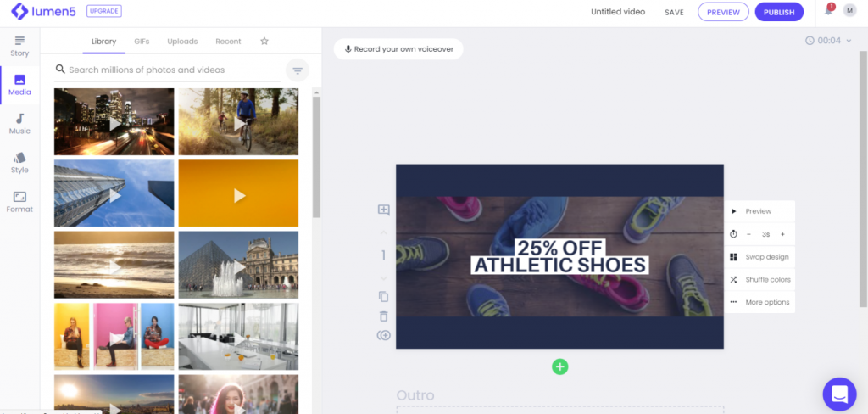
Task: Open the media filter options icon
Action: pos(298,70)
